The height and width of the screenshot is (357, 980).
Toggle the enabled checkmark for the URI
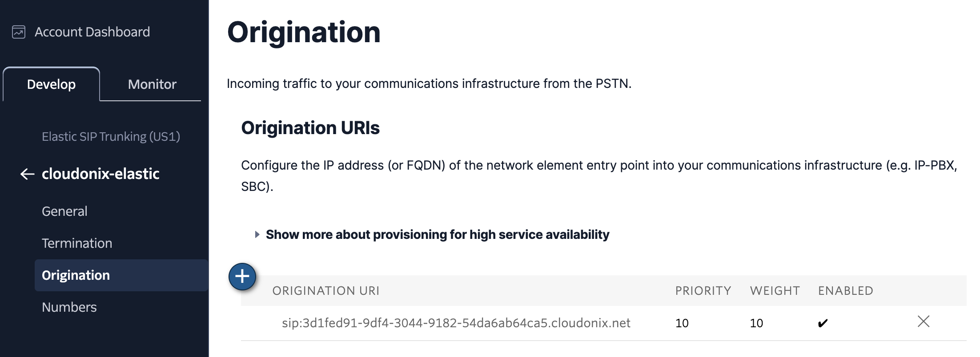823,323
